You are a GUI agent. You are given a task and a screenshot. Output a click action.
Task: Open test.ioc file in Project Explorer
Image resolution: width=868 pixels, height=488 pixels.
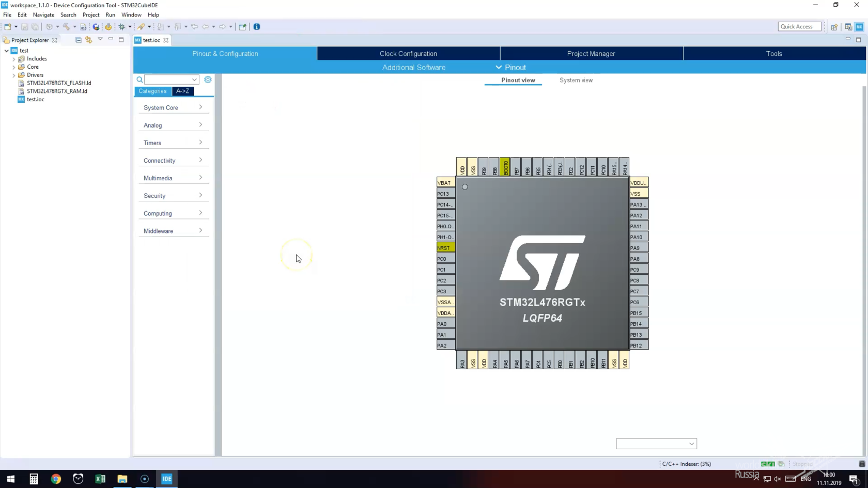coord(36,99)
